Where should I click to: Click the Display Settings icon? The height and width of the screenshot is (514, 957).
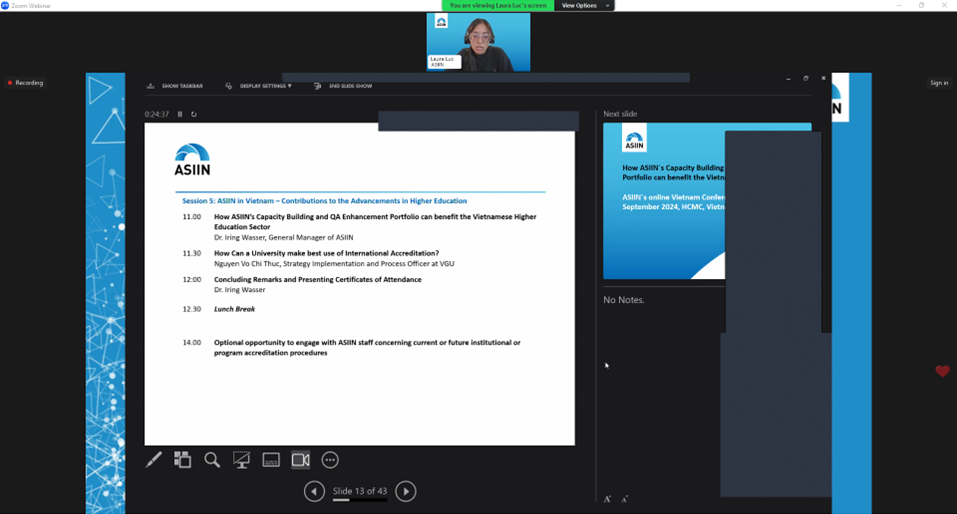(x=229, y=86)
